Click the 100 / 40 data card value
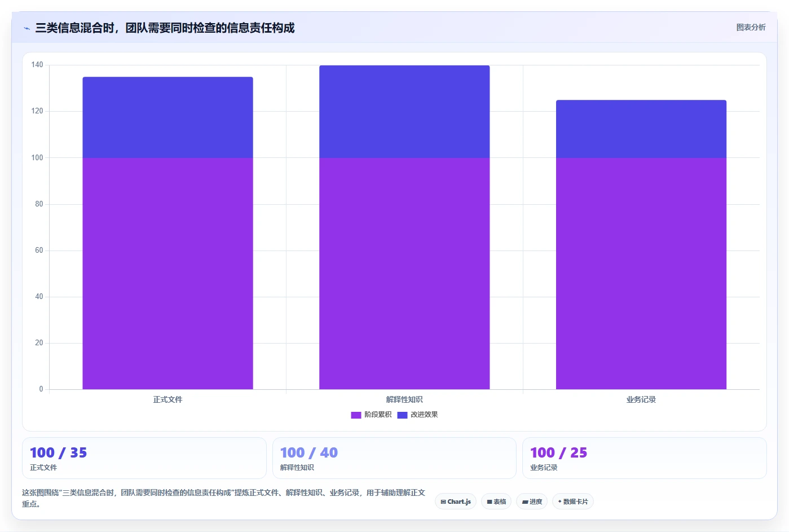The height and width of the screenshot is (532, 789). 309,452
